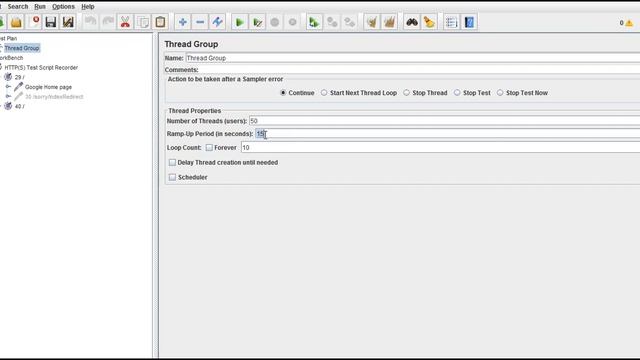640x360 pixels.
Task: Click the Clear results broom icon
Action: tap(371, 22)
